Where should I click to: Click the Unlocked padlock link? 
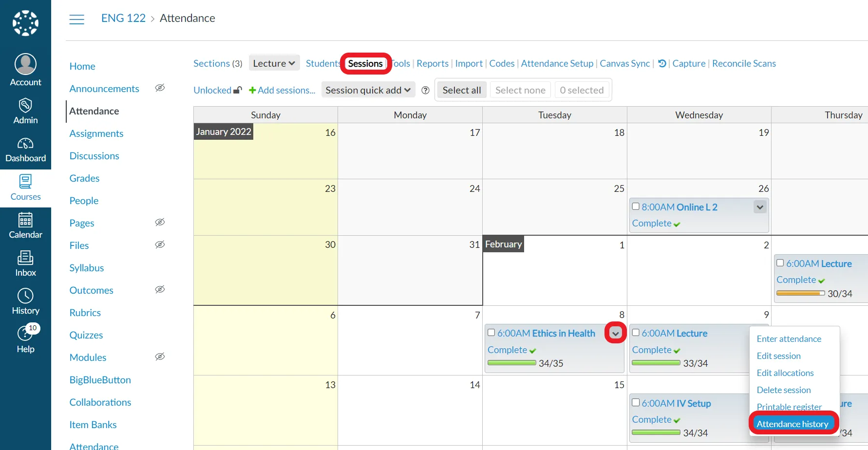(217, 90)
